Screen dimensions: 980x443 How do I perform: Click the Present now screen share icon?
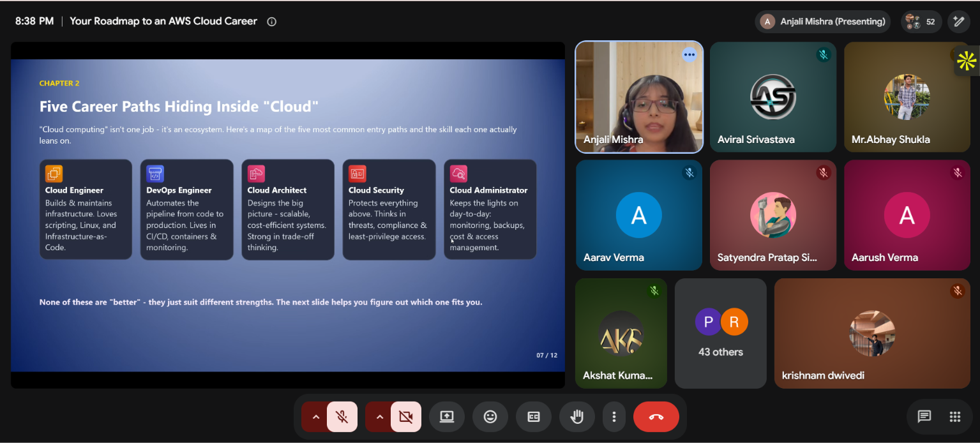tap(447, 417)
